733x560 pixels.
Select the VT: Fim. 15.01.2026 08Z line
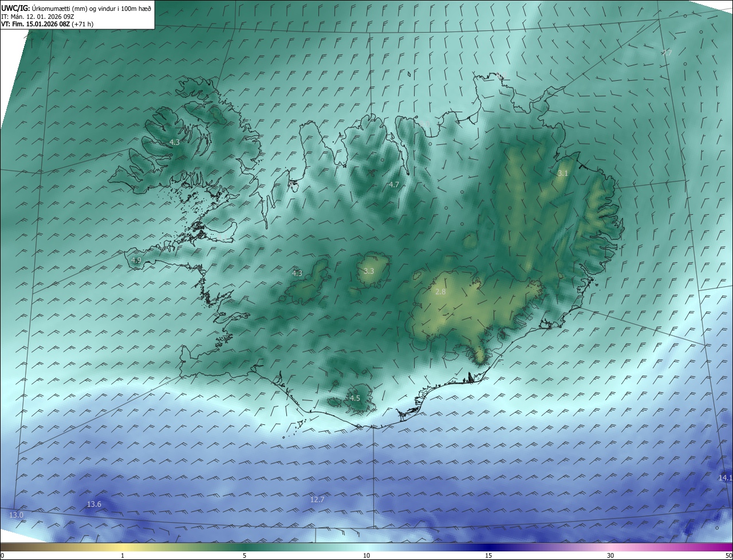click(48, 24)
